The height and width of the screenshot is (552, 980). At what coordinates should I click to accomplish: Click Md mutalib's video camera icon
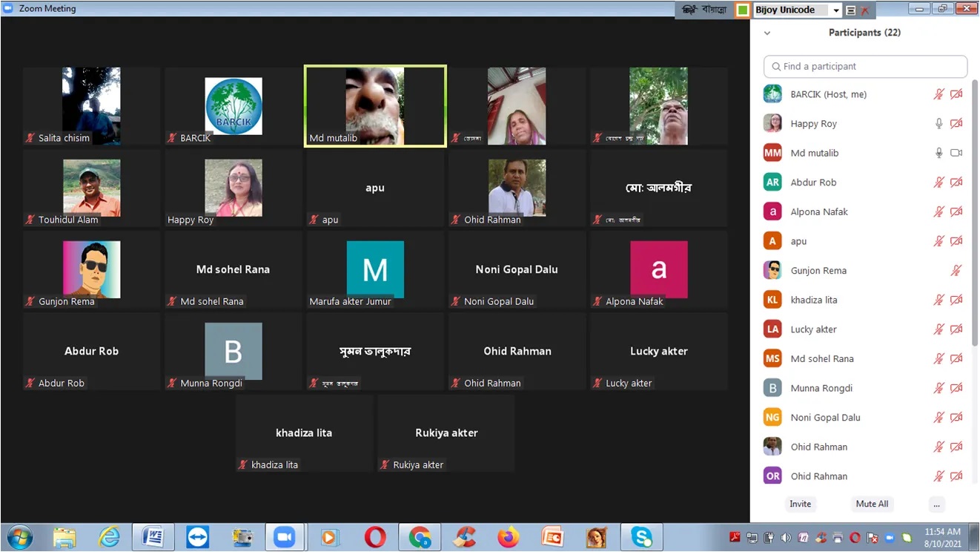point(956,153)
